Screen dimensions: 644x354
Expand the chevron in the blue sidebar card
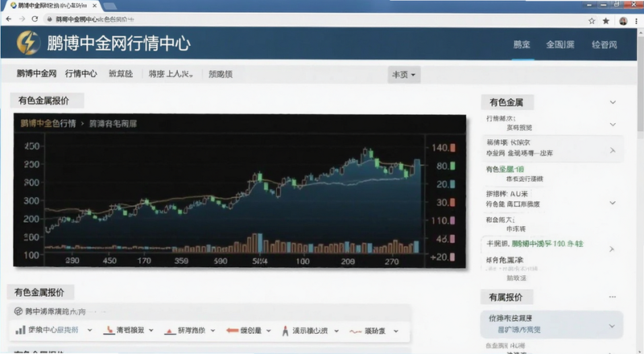coord(612,326)
